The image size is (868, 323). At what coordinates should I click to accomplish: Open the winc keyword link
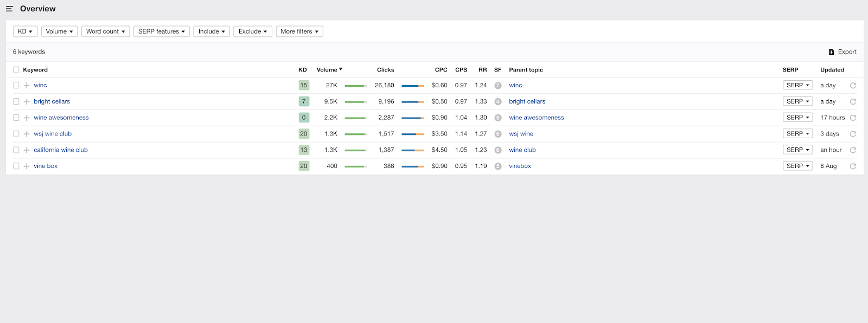(x=40, y=86)
